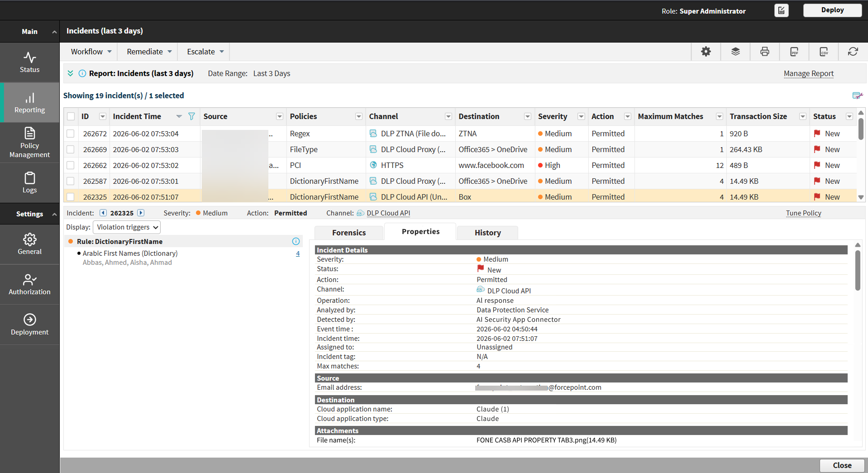Click the match count link 4
This screenshot has width=868, height=473.
pos(298,253)
